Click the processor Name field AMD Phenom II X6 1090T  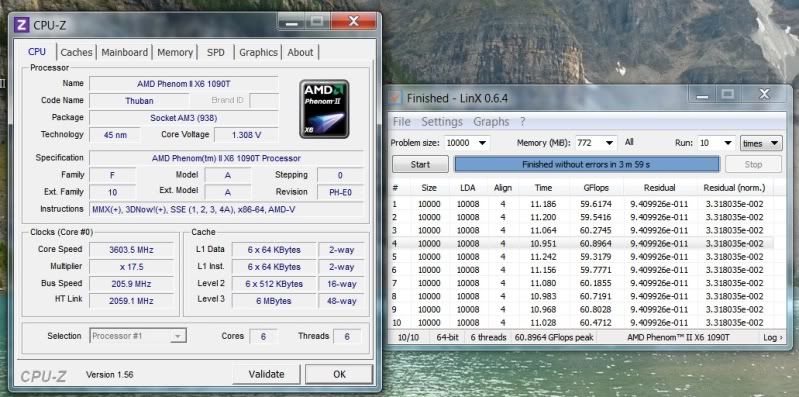(x=183, y=84)
